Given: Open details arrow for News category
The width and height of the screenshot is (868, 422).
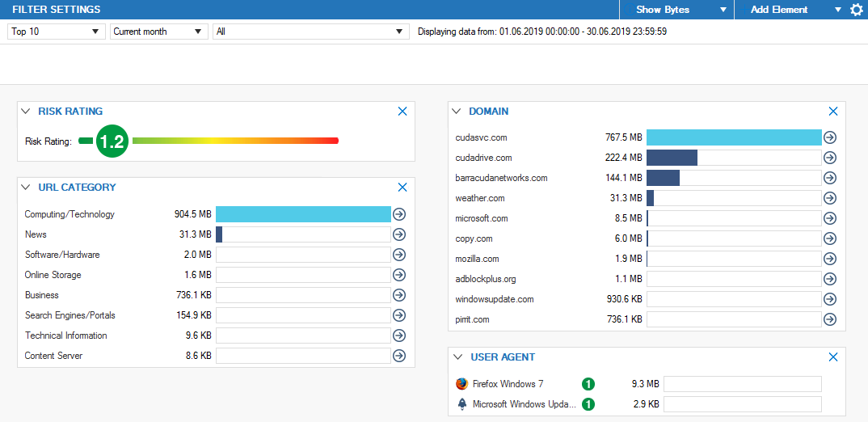Looking at the screenshot, I should click(399, 234).
